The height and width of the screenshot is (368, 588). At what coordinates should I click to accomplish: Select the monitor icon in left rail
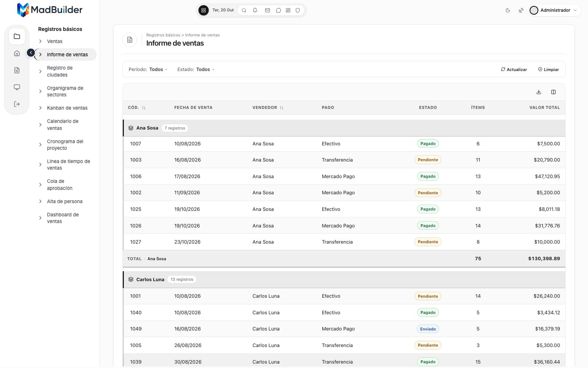click(17, 87)
